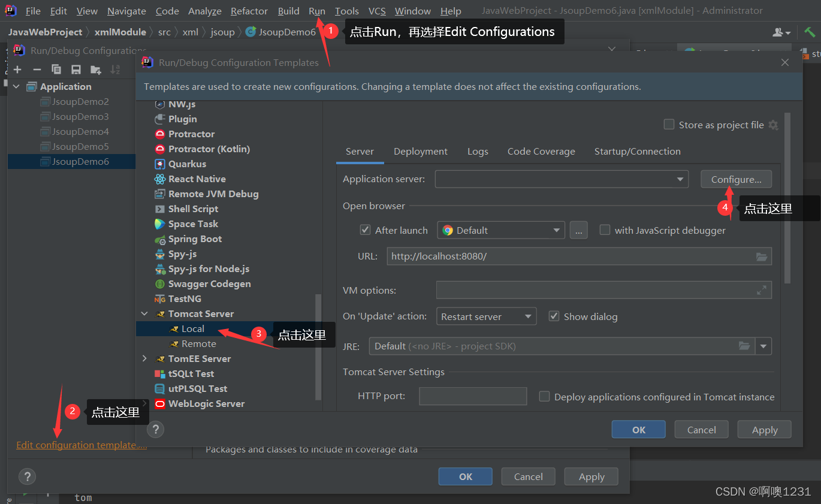Click the URL input field
Viewport: 821px width, 504px height.
point(579,256)
